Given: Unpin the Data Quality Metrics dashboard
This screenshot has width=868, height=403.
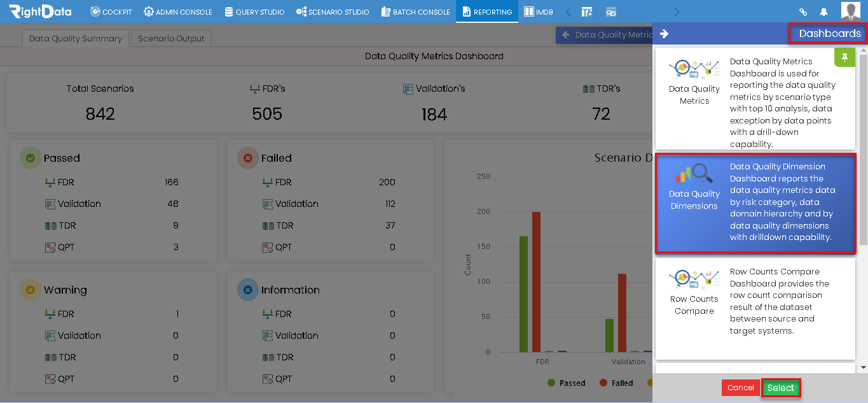Looking at the screenshot, I should coord(844,57).
